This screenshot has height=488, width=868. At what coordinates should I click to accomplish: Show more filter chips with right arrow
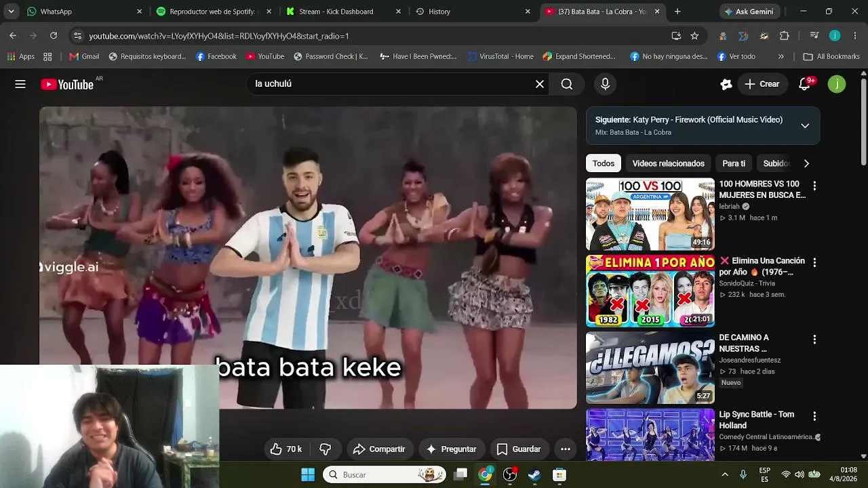pos(806,163)
